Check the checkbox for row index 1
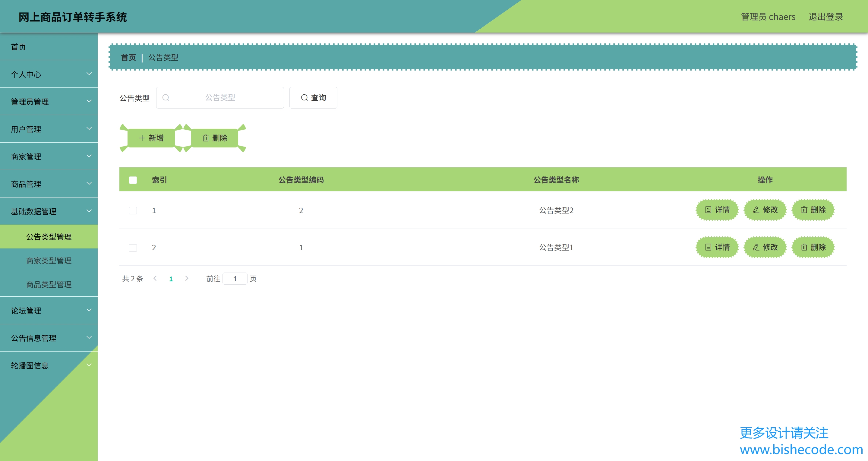The image size is (868, 461). pos(133,211)
